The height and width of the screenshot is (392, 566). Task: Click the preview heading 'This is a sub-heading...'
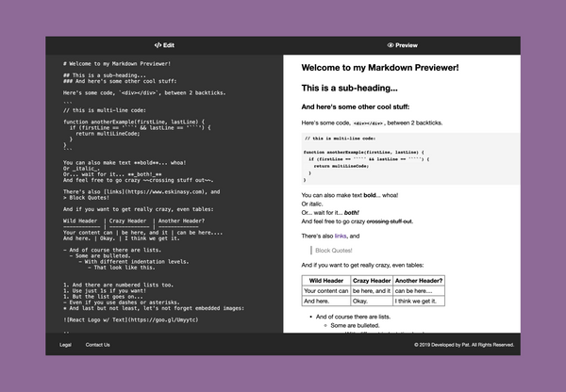pos(349,88)
